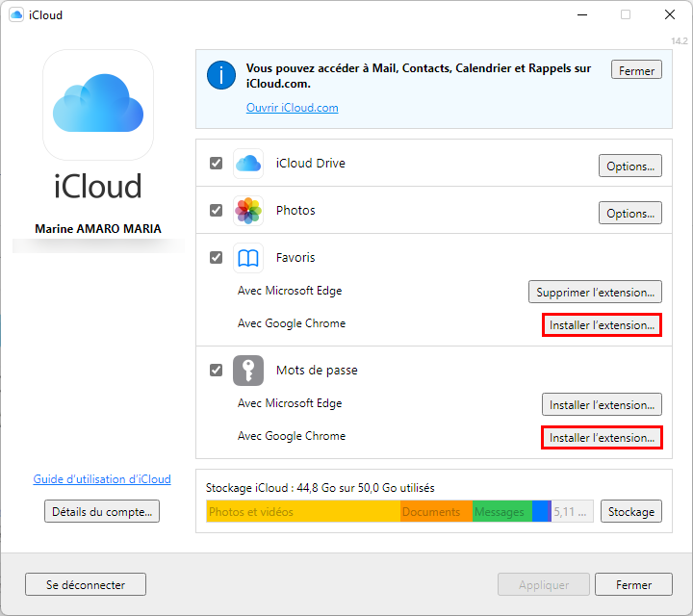Image resolution: width=693 pixels, height=616 pixels.
Task: Open Guide d'utilisation d'iCloud link
Action: tap(102, 479)
